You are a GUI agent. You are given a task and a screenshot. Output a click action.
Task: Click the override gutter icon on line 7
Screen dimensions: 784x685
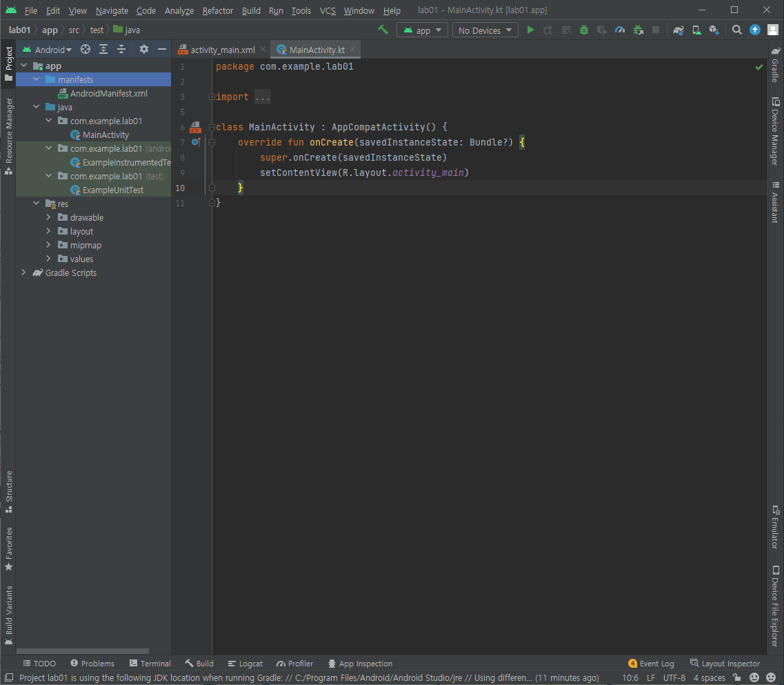[x=196, y=142]
